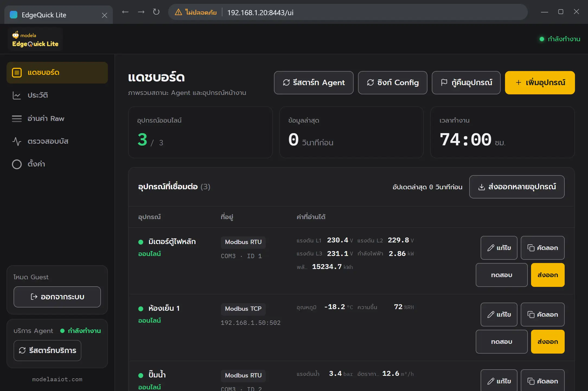Open ตรวจสอบบัส bus check page

click(57, 141)
